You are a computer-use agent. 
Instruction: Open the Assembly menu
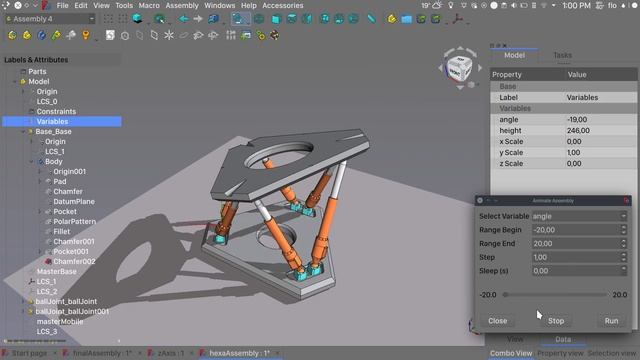(x=182, y=5)
